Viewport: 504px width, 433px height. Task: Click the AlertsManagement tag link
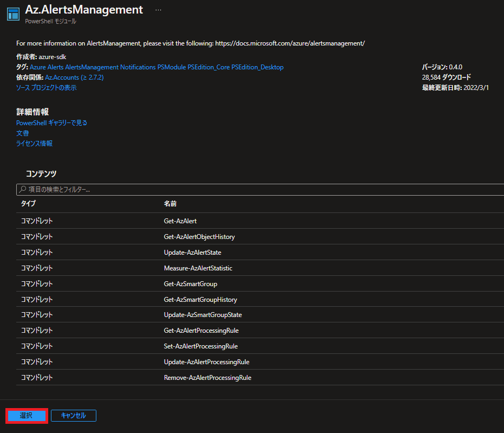click(x=92, y=67)
